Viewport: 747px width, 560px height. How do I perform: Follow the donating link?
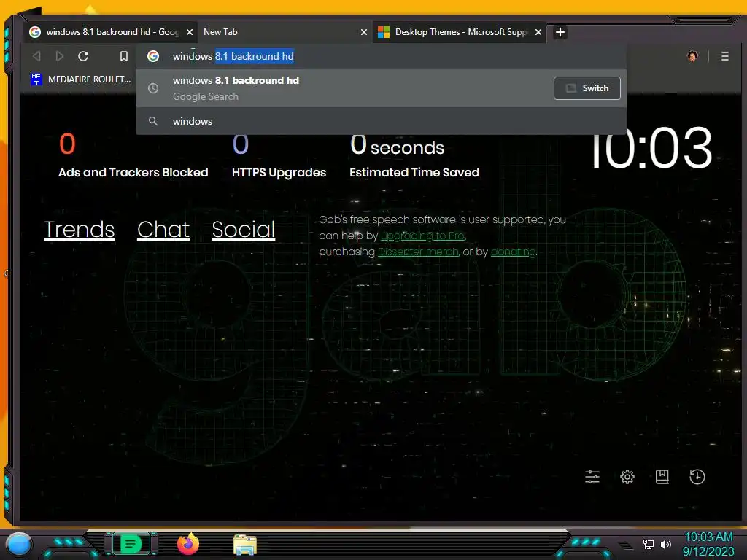(x=513, y=252)
